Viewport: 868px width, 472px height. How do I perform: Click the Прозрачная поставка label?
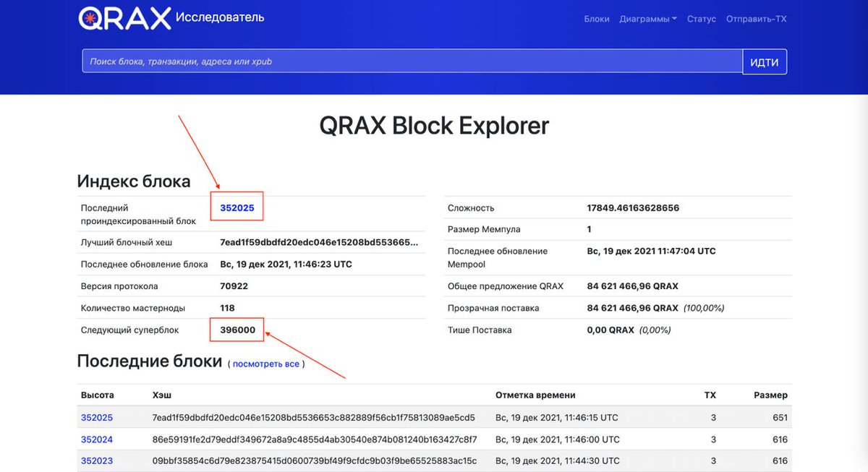(x=493, y=308)
